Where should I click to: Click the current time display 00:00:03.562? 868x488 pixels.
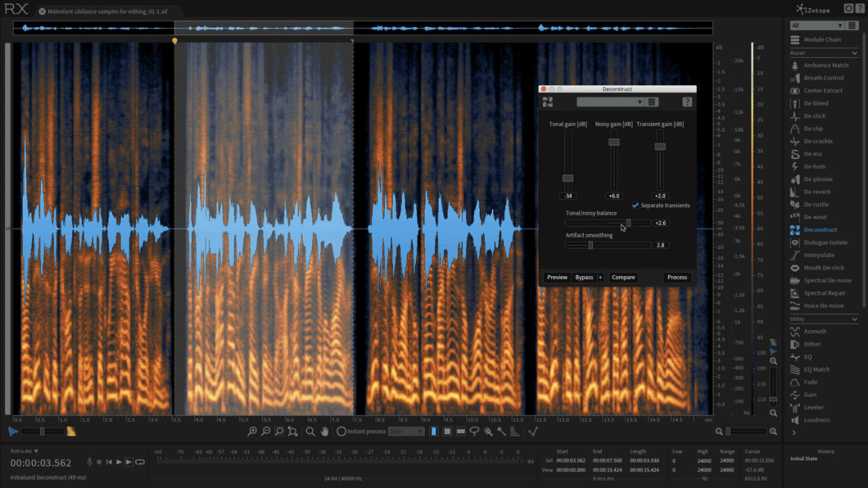[40, 463]
